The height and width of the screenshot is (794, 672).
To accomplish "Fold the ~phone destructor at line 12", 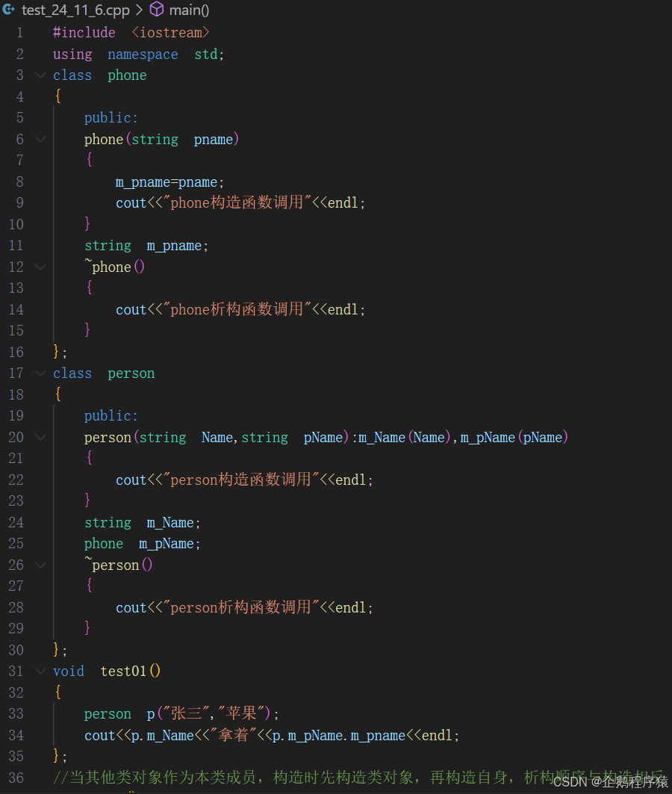I will (x=40, y=267).
